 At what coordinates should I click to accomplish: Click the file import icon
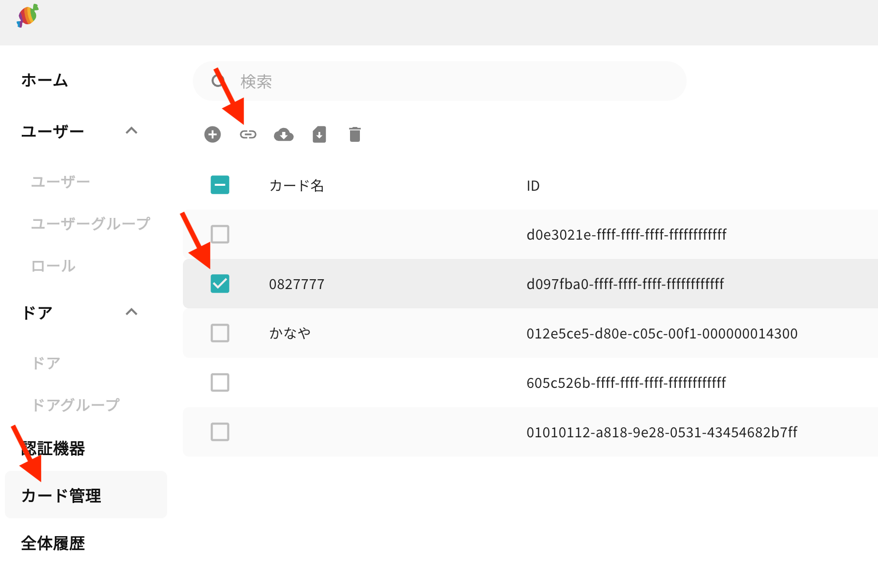[319, 134]
